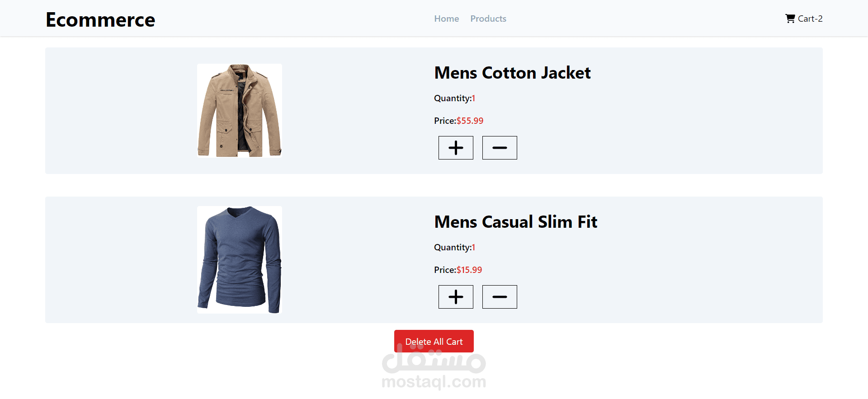
Task: Go to the Home page link
Action: pyautogui.click(x=446, y=19)
